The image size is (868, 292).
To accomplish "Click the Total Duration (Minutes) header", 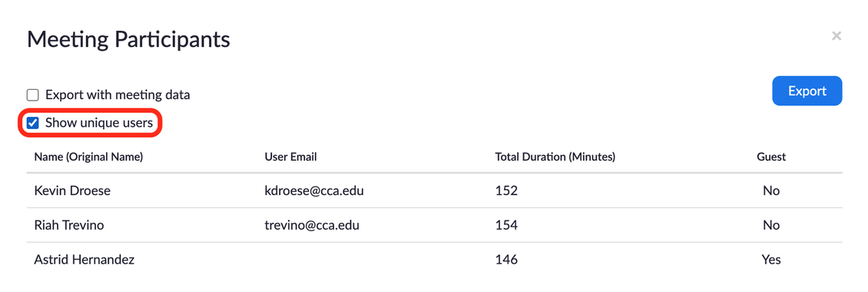I will [x=555, y=157].
